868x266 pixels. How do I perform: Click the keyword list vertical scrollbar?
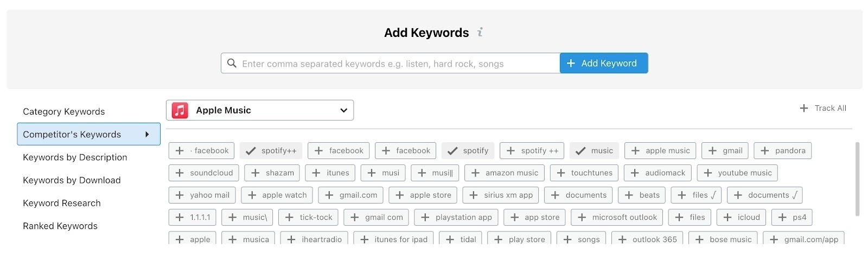(x=857, y=179)
